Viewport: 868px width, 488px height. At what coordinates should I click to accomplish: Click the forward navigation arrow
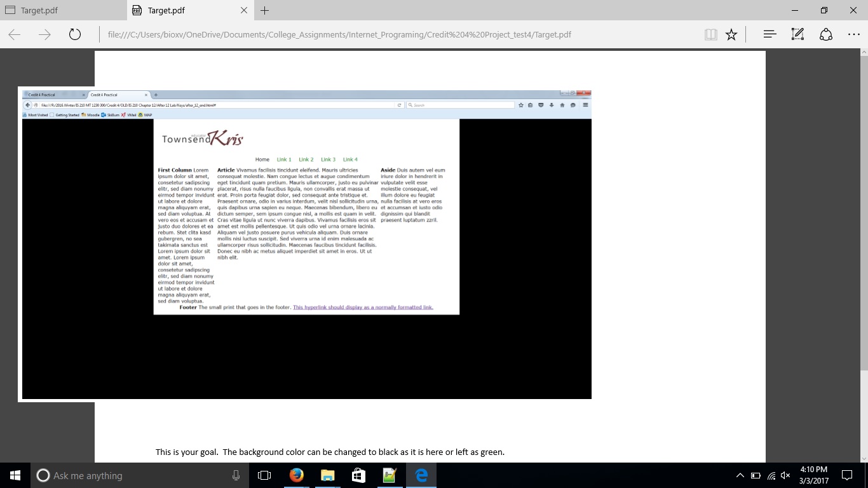(44, 34)
